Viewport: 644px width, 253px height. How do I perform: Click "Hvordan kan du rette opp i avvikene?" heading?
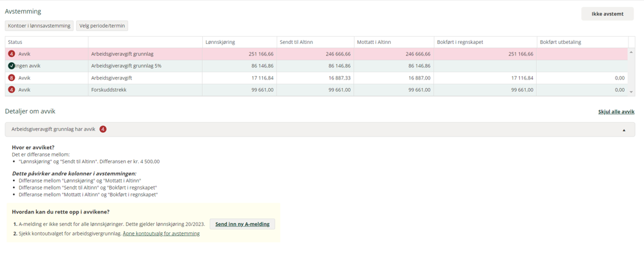[x=61, y=212]
